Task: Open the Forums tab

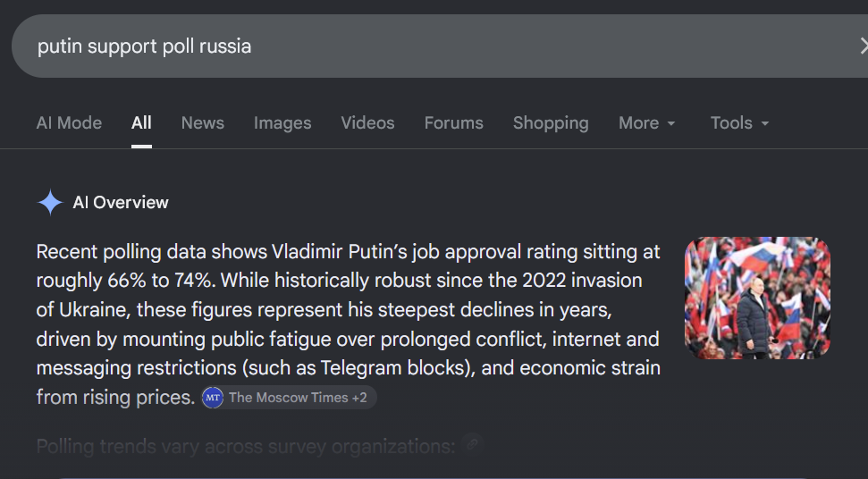Action: 454,122
